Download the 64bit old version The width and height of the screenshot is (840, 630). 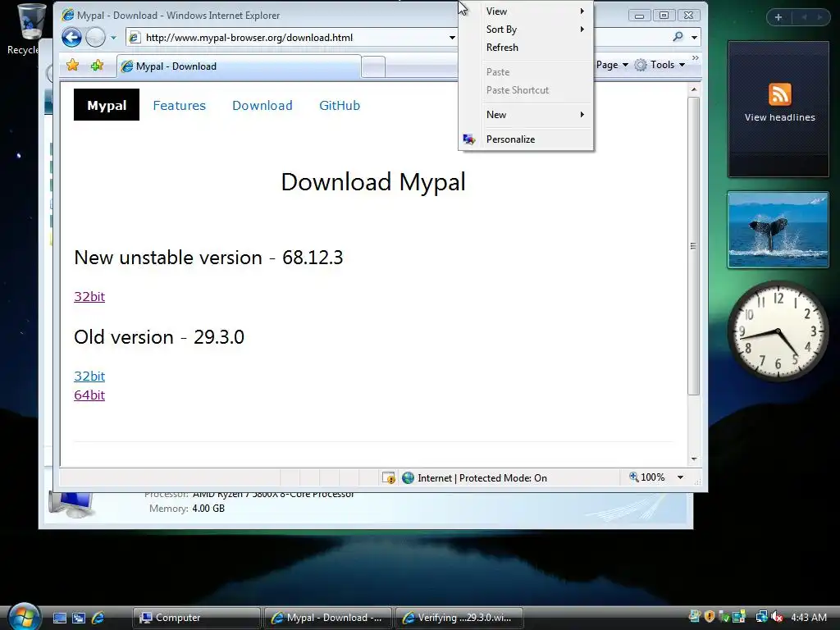point(89,395)
